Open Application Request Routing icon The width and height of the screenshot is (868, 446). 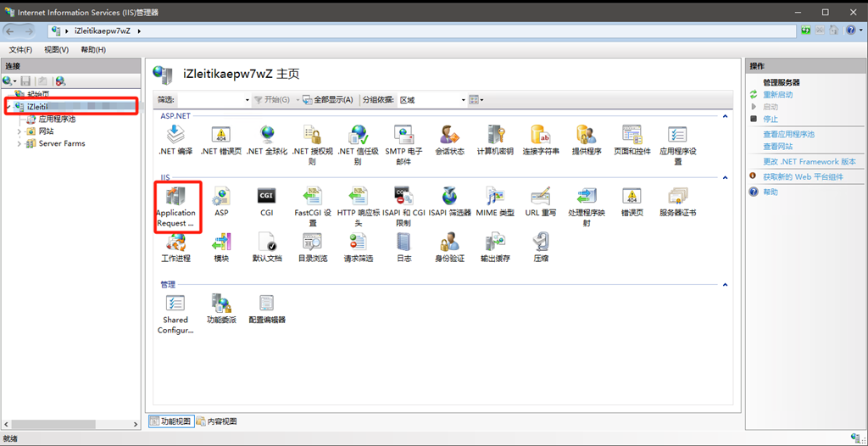[x=176, y=206]
